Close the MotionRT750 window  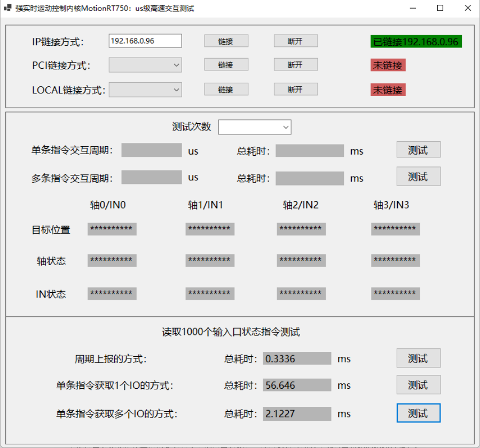pyautogui.click(x=468, y=8)
